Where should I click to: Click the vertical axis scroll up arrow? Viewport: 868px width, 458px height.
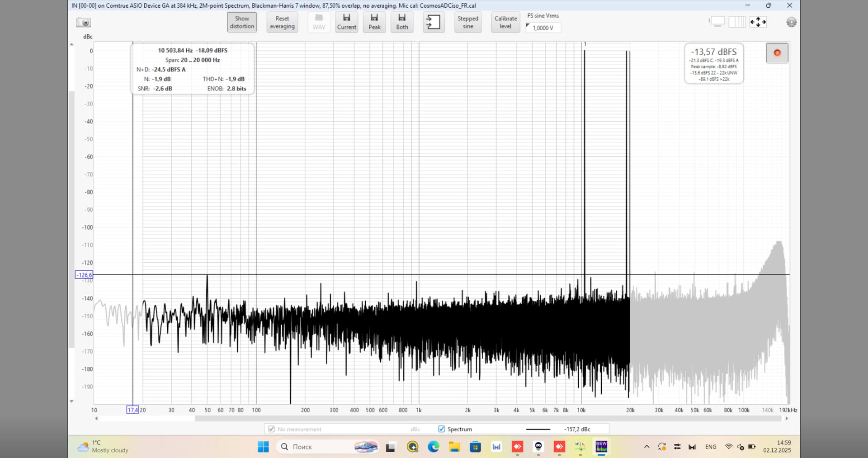click(71, 44)
